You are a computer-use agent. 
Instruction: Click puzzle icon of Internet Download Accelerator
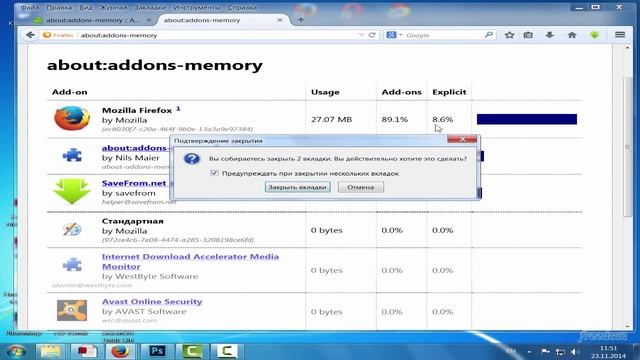pos(72,264)
